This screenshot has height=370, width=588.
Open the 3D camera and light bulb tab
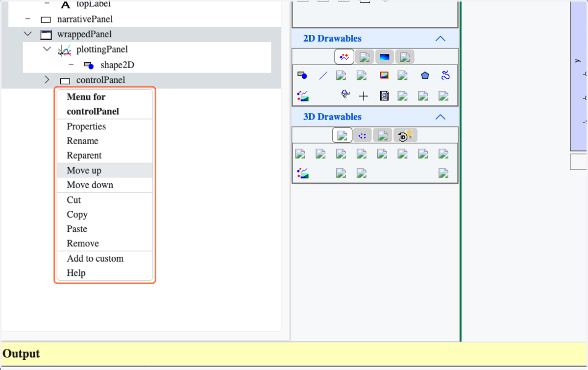tap(405, 135)
